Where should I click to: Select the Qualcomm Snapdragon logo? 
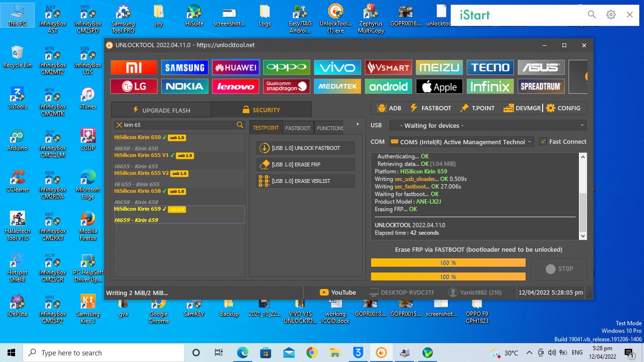click(x=287, y=86)
